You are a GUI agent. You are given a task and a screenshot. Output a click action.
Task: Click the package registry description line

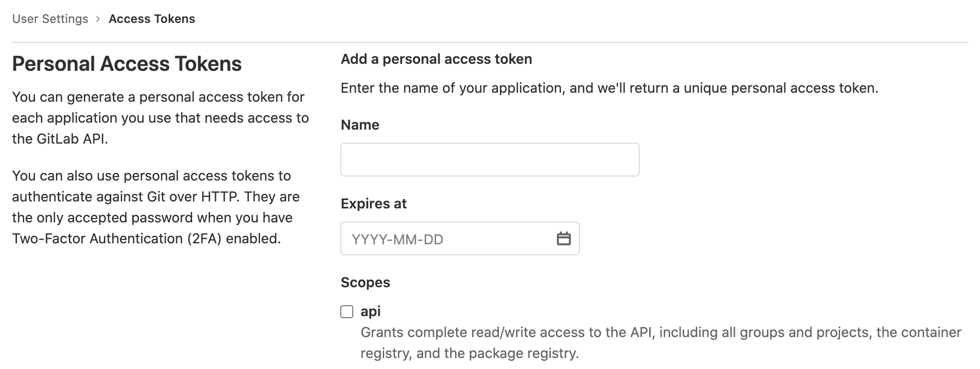point(470,354)
